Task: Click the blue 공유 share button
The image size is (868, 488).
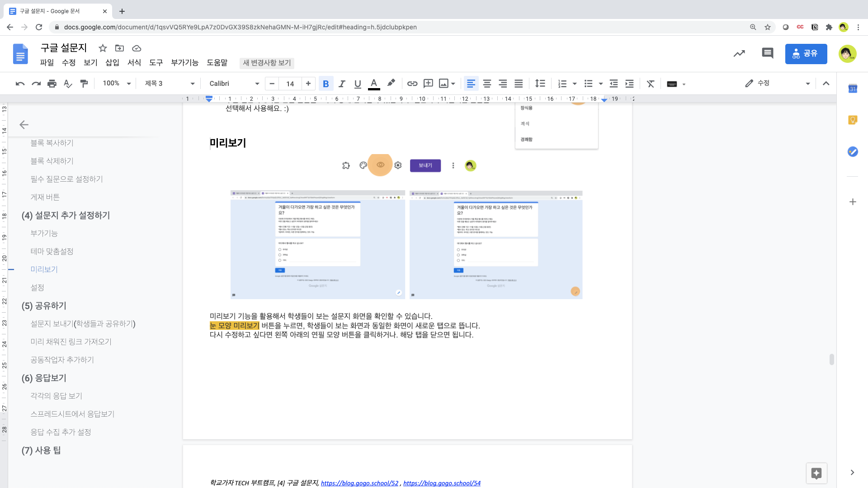Action: pyautogui.click(x=806, y=54)
